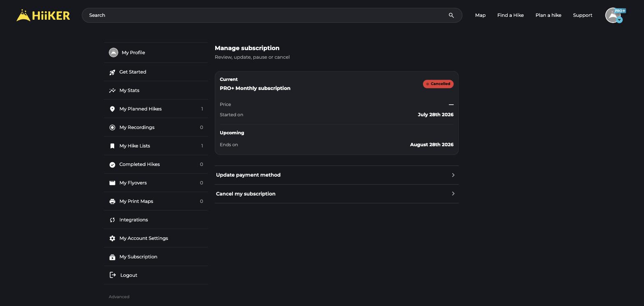
Task: Click the Logout exit icon
Action: point(113,275)
